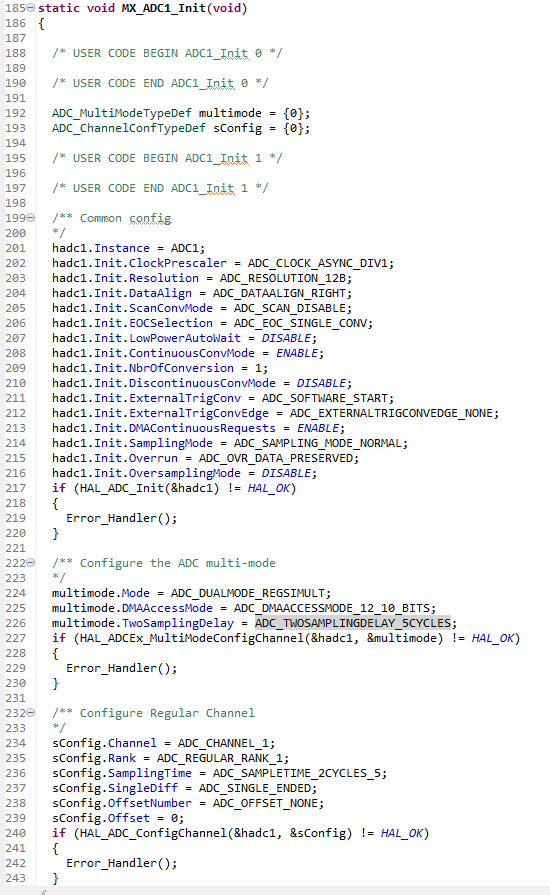Click the ADC_SAMPLING_MODE_NORMAL value

click(x=317, y=443)
